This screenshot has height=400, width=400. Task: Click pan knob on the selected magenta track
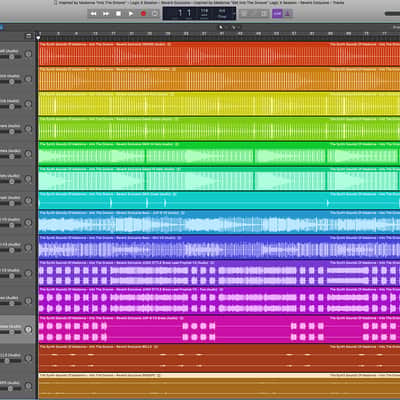(x=28, y=329)
